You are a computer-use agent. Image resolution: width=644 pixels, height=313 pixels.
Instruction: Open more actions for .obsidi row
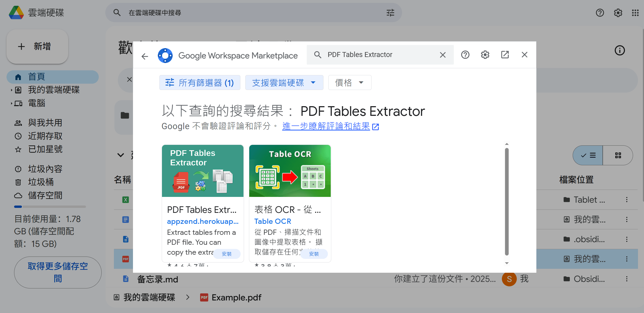coord(627,239)
